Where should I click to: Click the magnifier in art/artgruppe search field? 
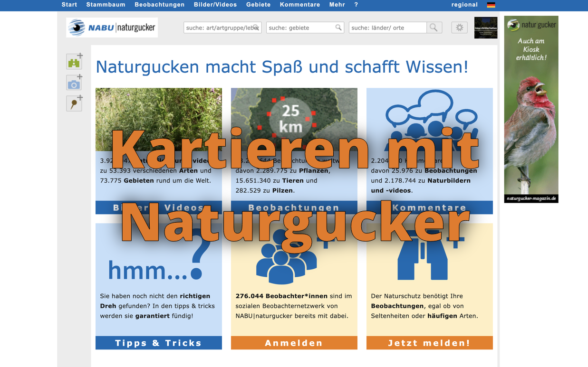click(x=256, y=28)
